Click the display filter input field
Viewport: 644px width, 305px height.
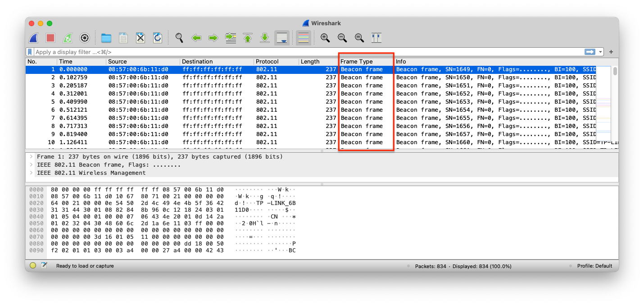306,52
